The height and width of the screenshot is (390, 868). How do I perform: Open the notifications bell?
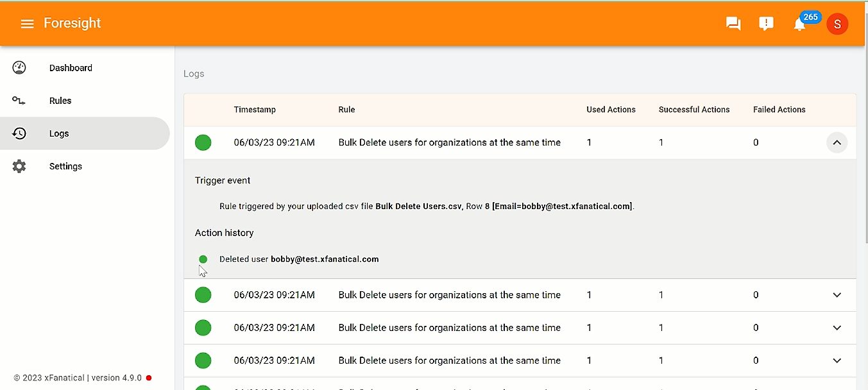(799, 24)
